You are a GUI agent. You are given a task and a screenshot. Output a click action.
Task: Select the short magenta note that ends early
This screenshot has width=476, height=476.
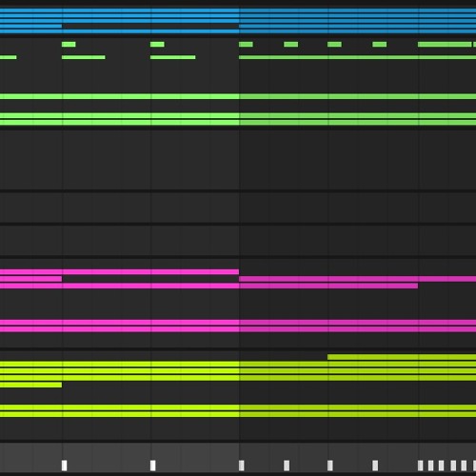coord(30,279)
